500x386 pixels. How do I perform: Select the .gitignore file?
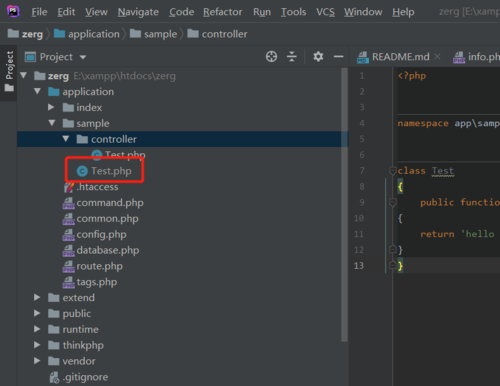[x=85, y=377]
